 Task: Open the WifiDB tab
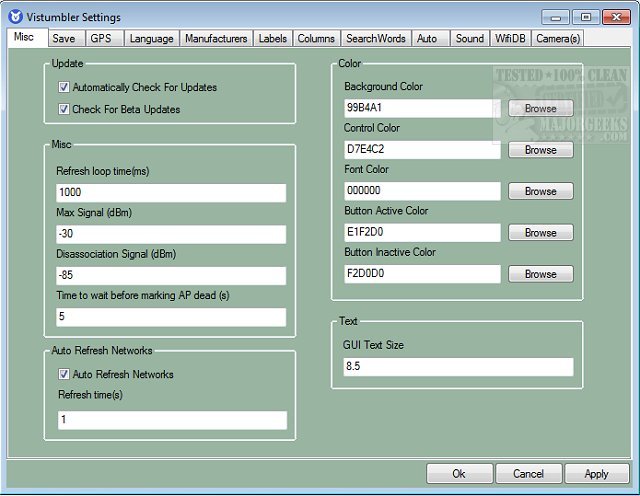pyautogui.click(x=510, y=38)
